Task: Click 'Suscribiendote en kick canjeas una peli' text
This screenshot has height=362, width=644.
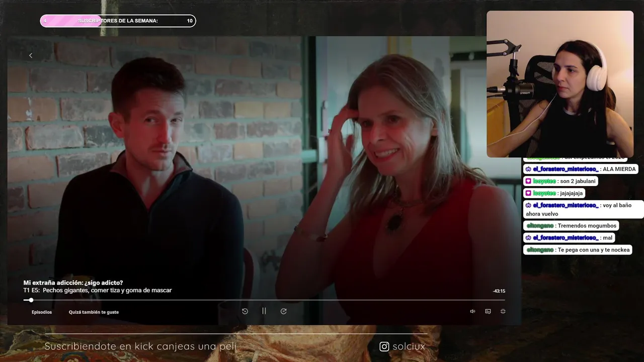Action: pos(140,346)
